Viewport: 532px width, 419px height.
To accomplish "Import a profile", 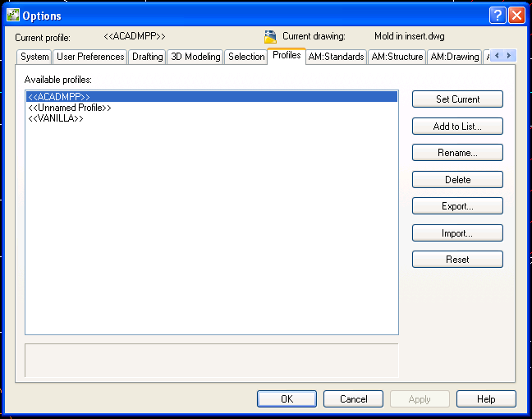I will [457, 233].
